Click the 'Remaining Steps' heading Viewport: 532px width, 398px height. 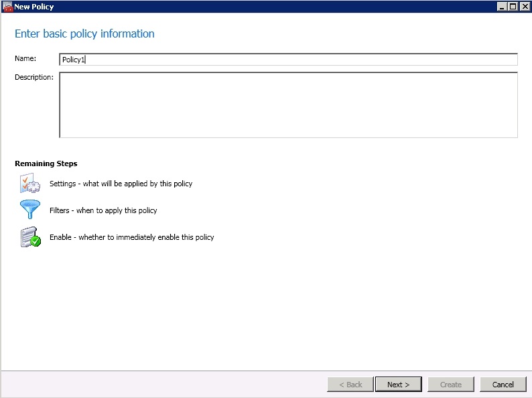(x=46, y=163)
